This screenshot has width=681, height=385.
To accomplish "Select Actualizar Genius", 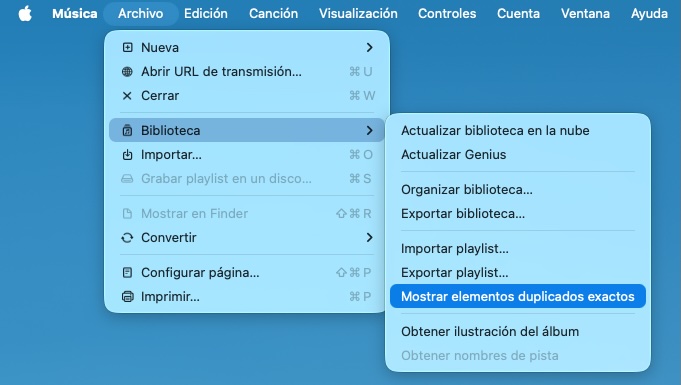I will pos(518,155).
